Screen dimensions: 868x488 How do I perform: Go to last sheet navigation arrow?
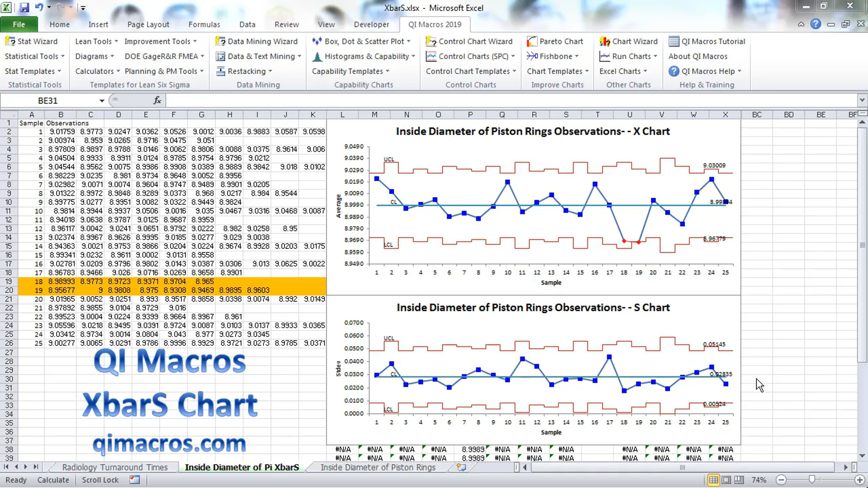35,467
